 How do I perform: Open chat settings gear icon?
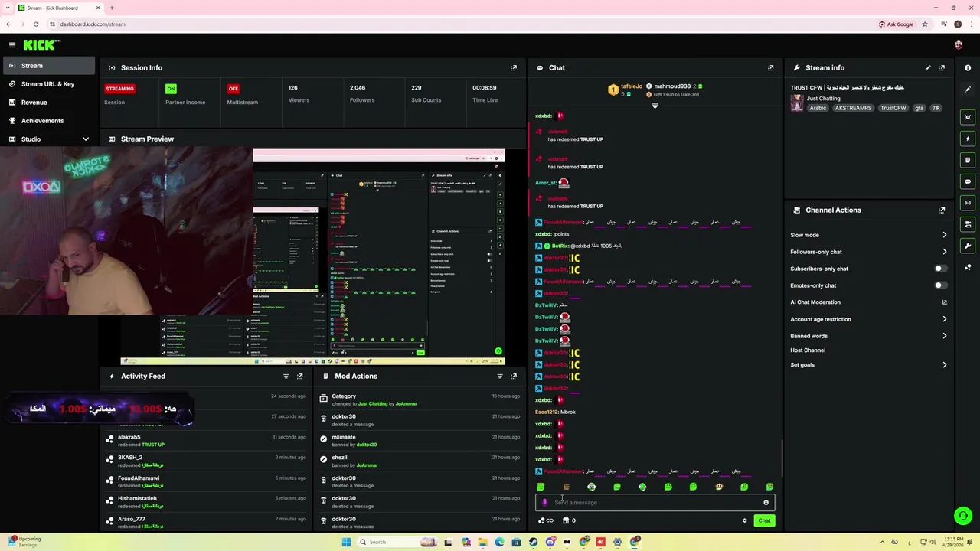tap(744, 520)
